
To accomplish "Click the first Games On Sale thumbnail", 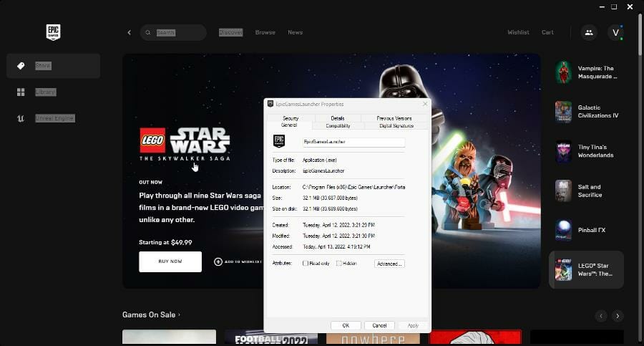I will (169, 337).
